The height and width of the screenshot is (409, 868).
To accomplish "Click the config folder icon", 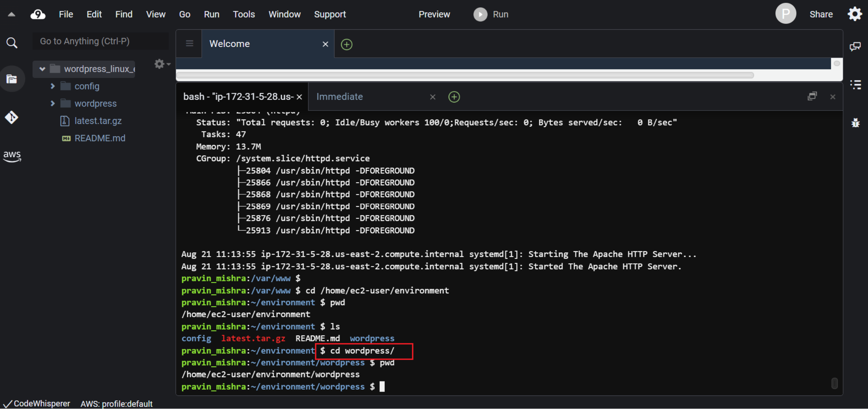I will [65, 86].
